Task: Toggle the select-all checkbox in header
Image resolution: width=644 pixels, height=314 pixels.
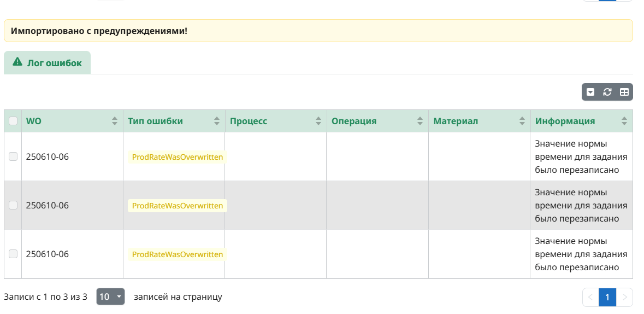Action: point(13,121)
